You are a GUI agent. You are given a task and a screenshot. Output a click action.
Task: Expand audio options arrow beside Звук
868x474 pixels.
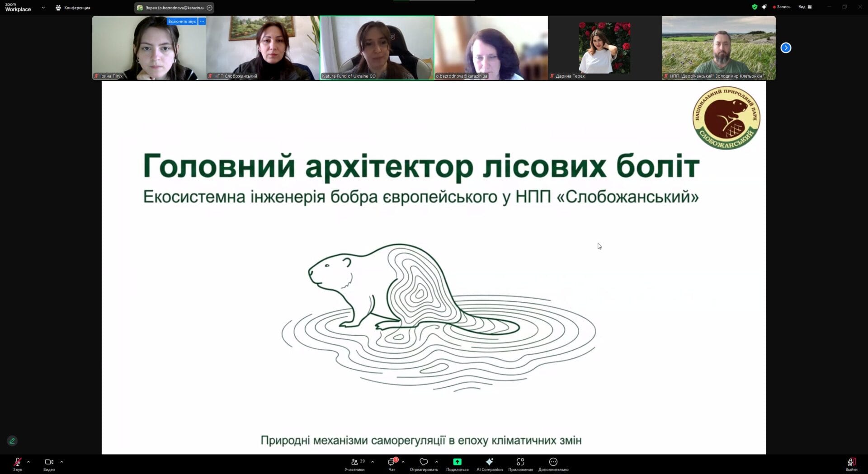point(28,462)
